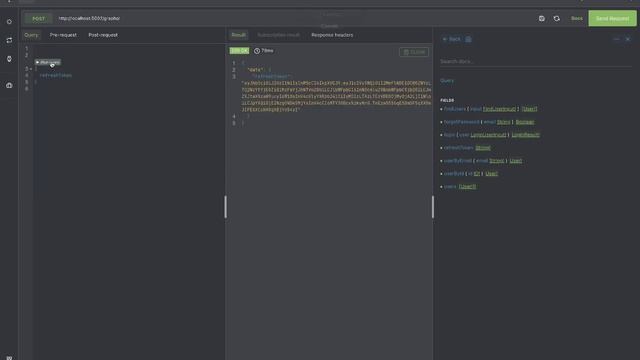Open the refreshToken field in docs
Image resolution: width=640 pixels, height=360 pixels.
pos(458,148)
